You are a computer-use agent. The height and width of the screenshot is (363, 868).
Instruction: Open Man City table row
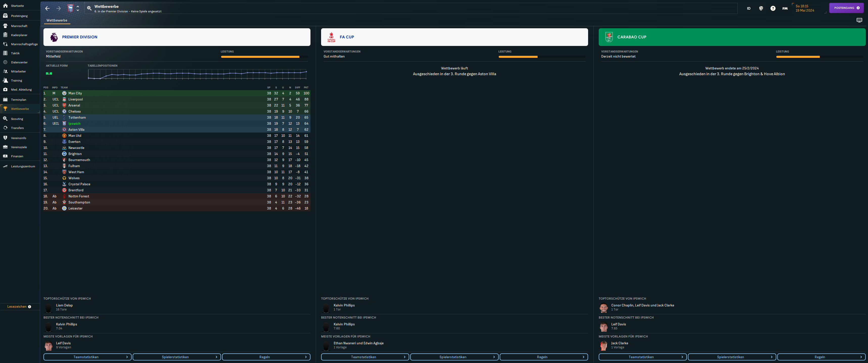tap(177, 93)
